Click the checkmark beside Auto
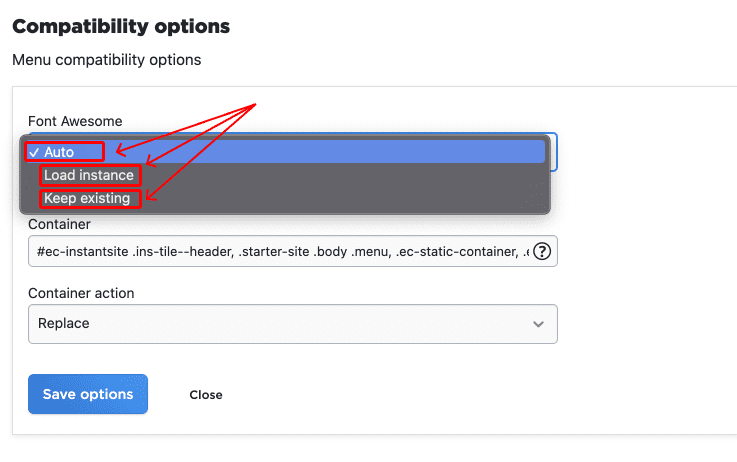The image size is (737, 462). click(x=34, y=152)
